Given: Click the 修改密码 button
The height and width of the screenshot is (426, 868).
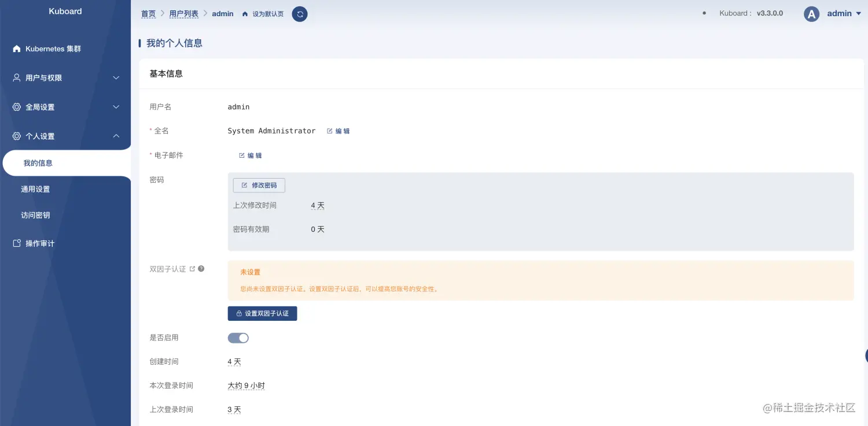Looking at the screenshot, I should [259, 186].
